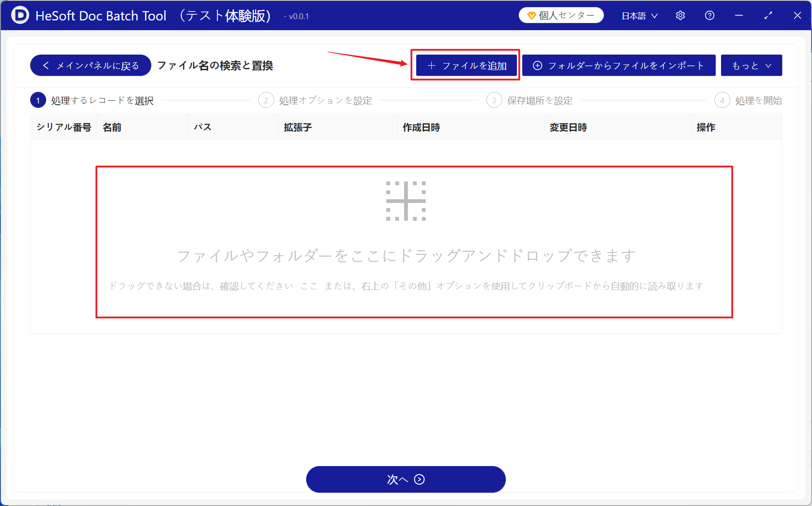Close the HeSoft Doc Batch Tool window
This screenshot has height=506, width=812.
(x=797, y=16)
